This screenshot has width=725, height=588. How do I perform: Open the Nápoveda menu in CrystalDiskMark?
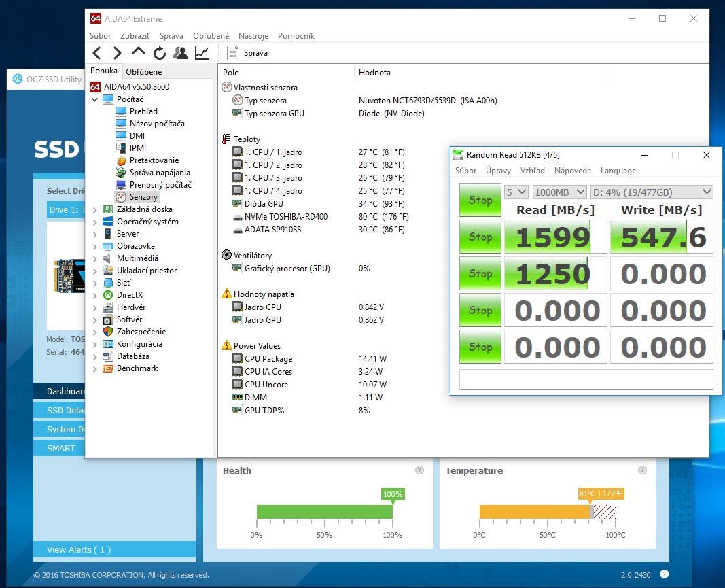click(572, 171)
